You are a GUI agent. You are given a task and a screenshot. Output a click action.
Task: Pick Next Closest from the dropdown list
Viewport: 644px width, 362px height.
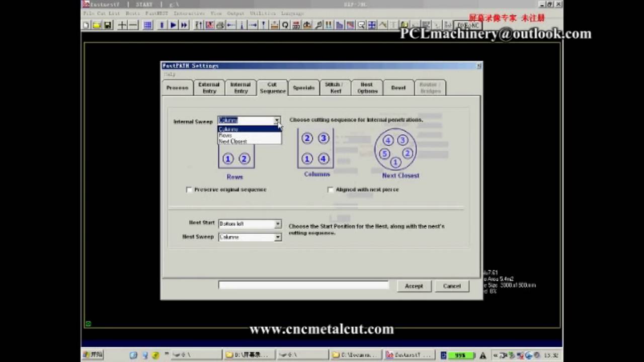click(249, 141)
